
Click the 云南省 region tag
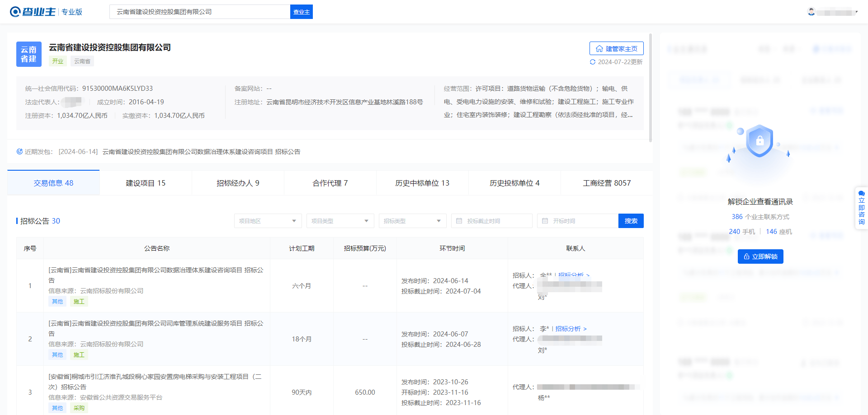pyautogui.click(x=82, y=61)
